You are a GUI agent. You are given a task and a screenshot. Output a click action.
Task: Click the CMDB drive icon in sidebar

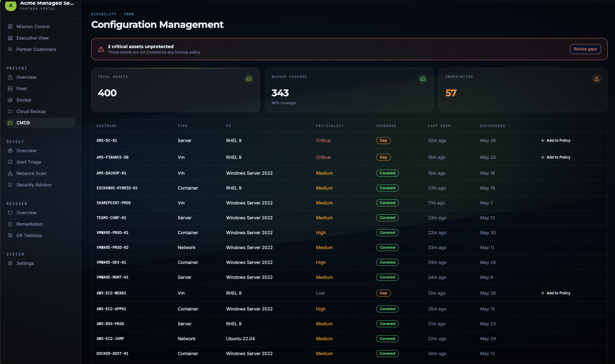(x=10, y=123)
